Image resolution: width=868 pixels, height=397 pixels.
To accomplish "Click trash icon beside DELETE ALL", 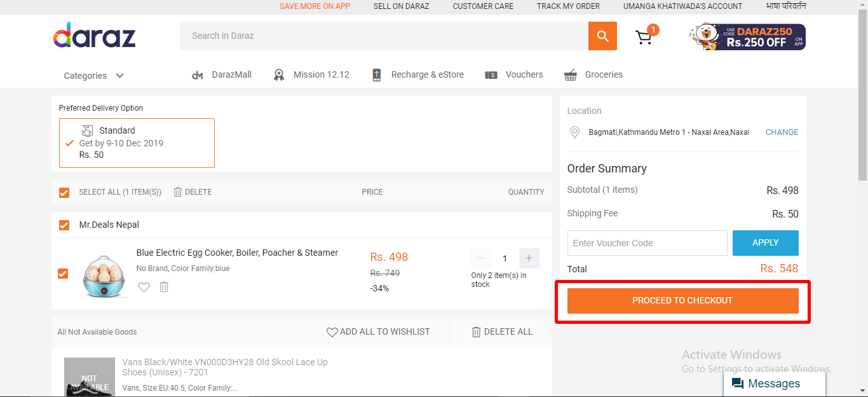I will click(x=477, y=332).
